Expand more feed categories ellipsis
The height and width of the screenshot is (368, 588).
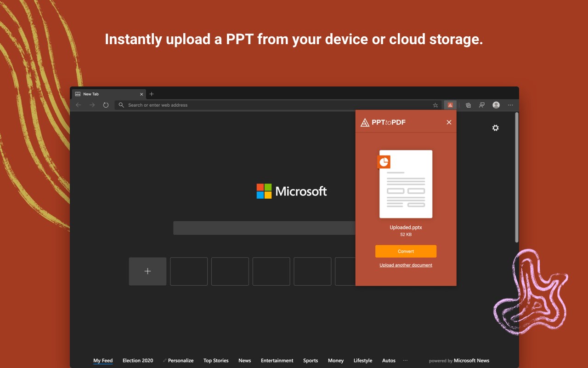tap(405, 361)
